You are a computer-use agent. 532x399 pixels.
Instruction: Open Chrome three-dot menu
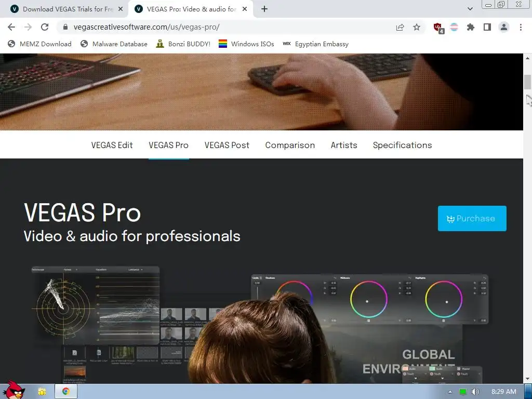coord(521,27)
